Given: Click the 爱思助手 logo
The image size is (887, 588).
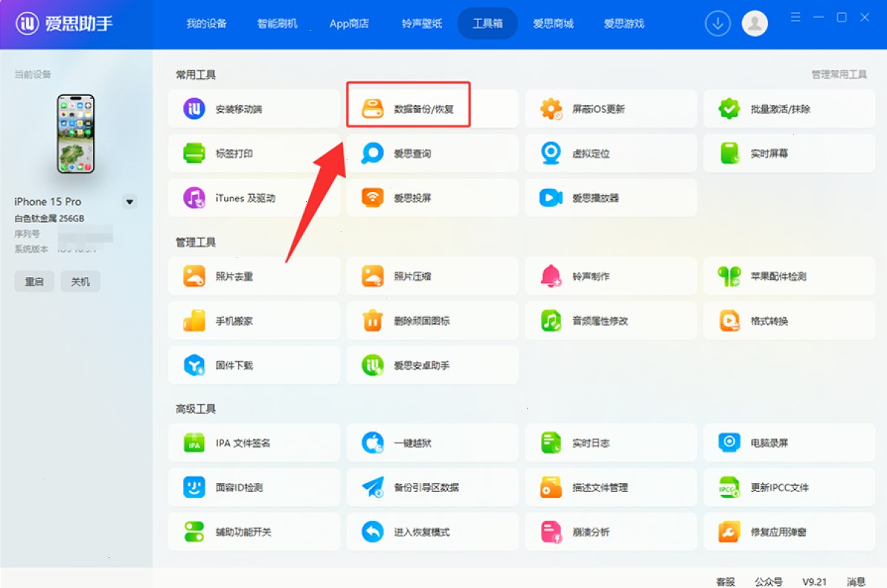Looking at the screenshot, I should [x=65, y=24].
